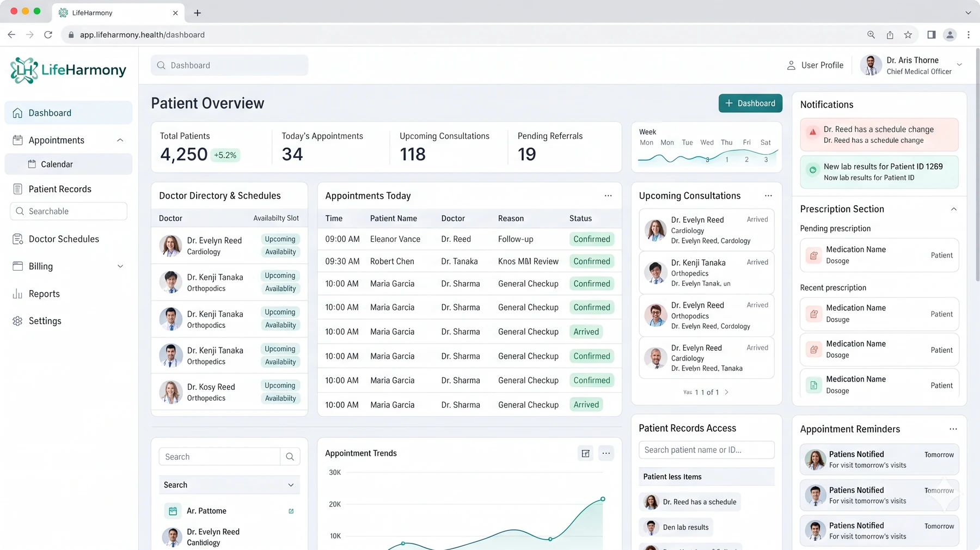Open Doctor Schedules page
Screen dimensions: 980x550
[64, 239]
